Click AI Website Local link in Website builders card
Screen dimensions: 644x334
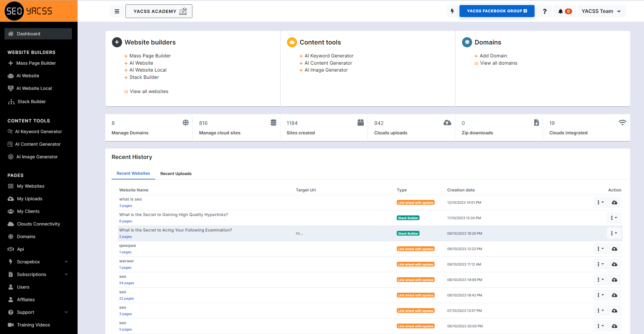[148, 70]
